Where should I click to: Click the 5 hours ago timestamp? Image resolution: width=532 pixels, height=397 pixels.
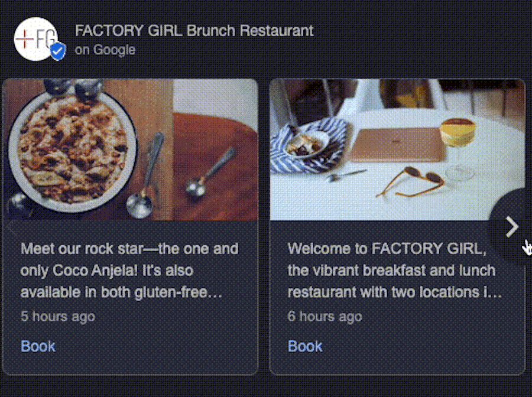pyautogui.click(x=57, y=317)
